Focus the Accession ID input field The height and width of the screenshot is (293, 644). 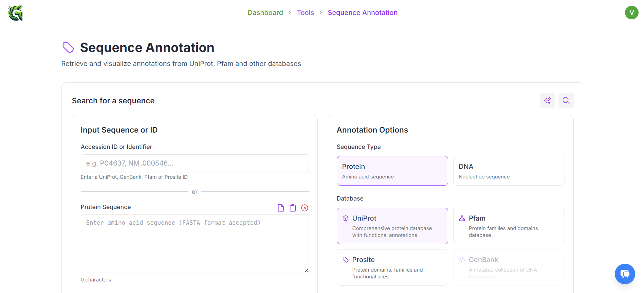(195, 163)
